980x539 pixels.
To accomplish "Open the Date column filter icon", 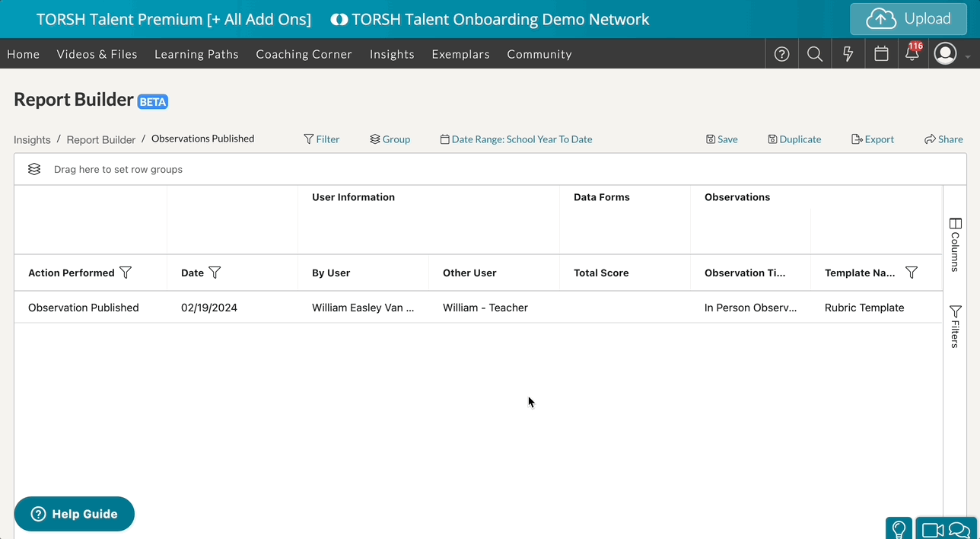I will [x=215, y=273].
